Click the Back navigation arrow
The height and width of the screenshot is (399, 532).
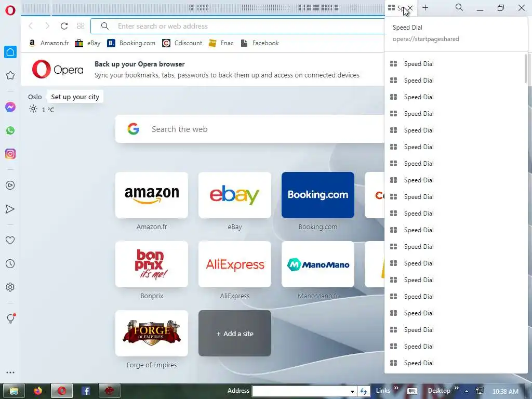(x=31, y=26)
